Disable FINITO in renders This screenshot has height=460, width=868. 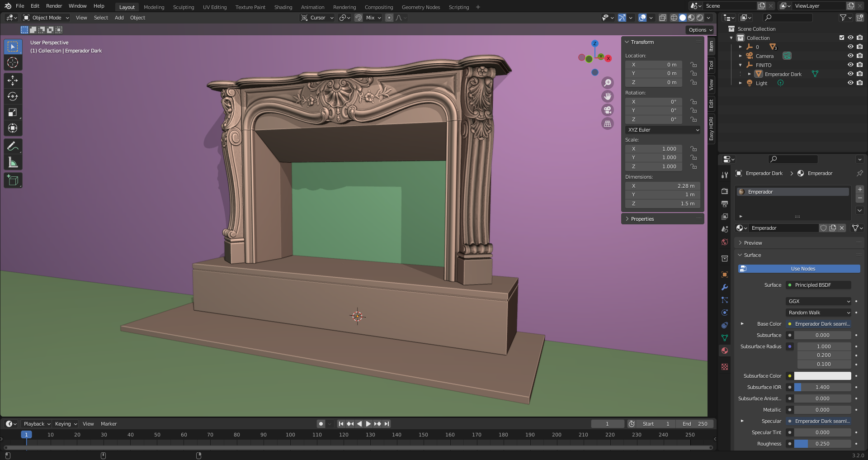pyautogui.click(x=859, y=65)
